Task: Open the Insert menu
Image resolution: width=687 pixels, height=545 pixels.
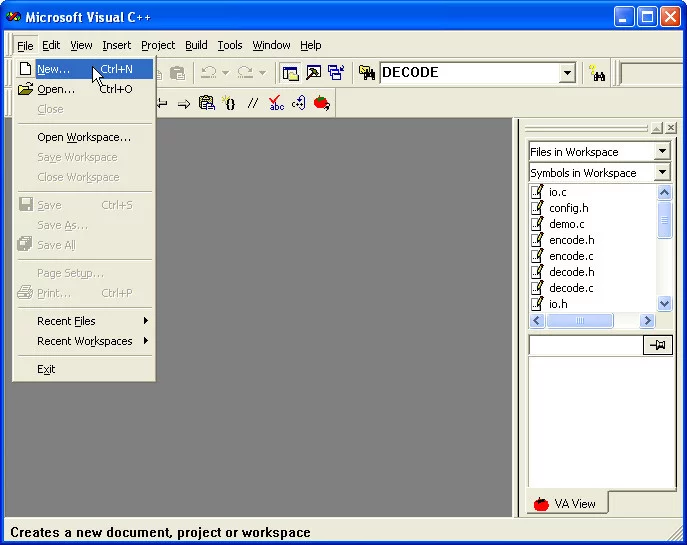Action: coord(117,45)
